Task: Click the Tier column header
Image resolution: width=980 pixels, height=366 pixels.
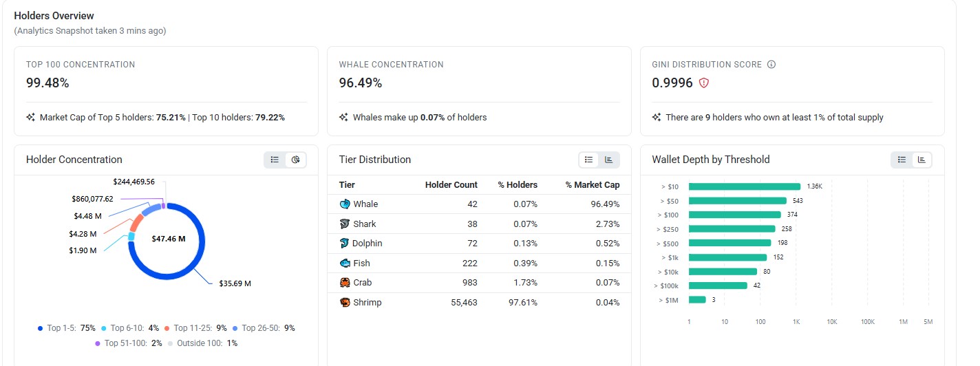Action: click(347, 185)
